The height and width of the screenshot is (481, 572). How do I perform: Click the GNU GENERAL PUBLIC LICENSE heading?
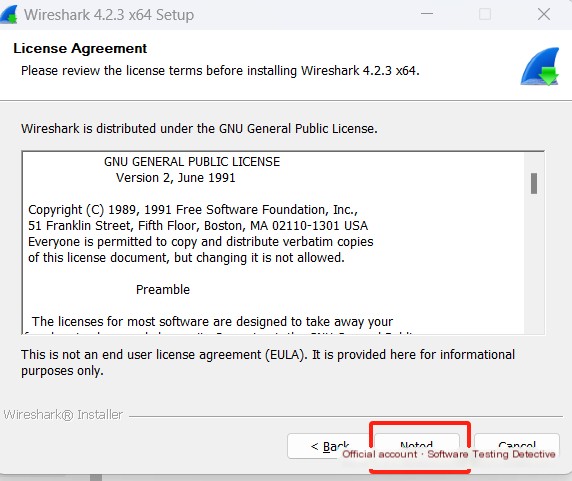192,162
